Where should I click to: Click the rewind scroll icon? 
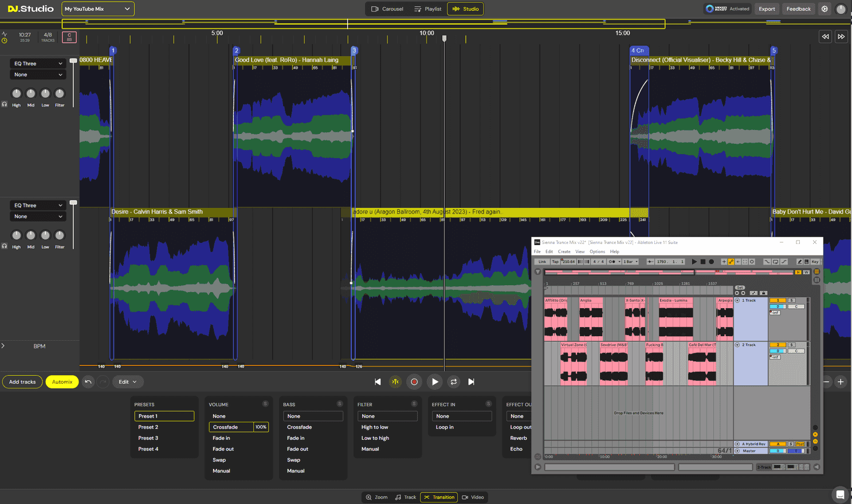pos(825,37)
